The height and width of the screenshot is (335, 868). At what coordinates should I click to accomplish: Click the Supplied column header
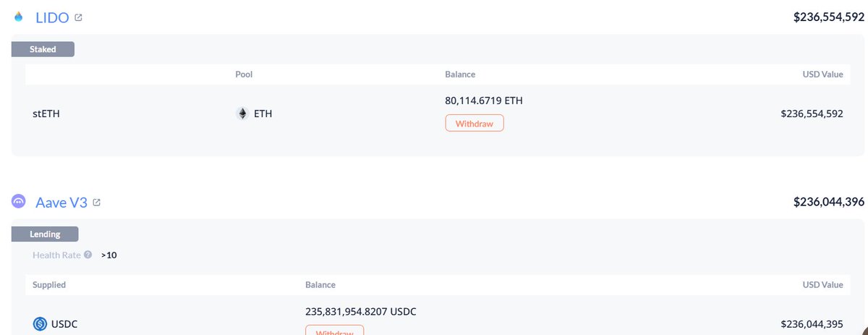click(49, 285)
